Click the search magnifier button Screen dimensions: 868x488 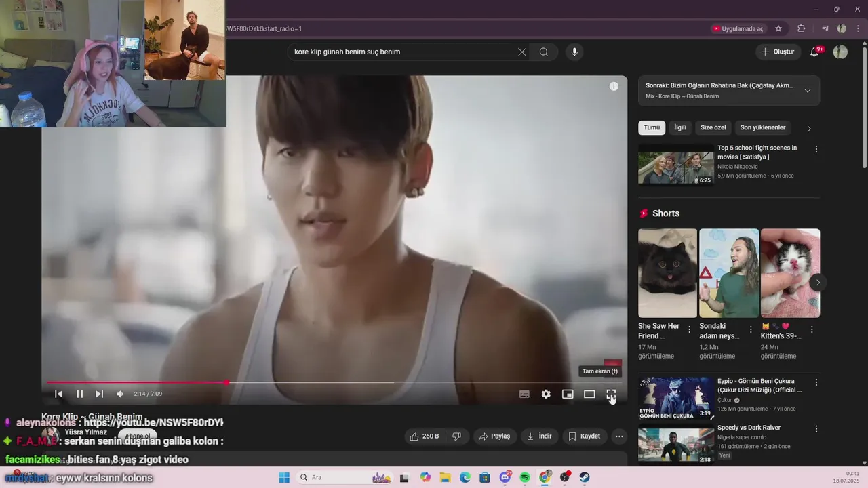click(x=544, y=52)
